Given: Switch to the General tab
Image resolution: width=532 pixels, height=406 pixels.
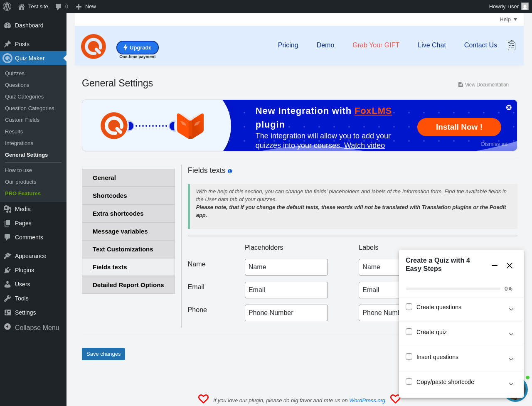Looking at the screenshot, I should 128,178.
